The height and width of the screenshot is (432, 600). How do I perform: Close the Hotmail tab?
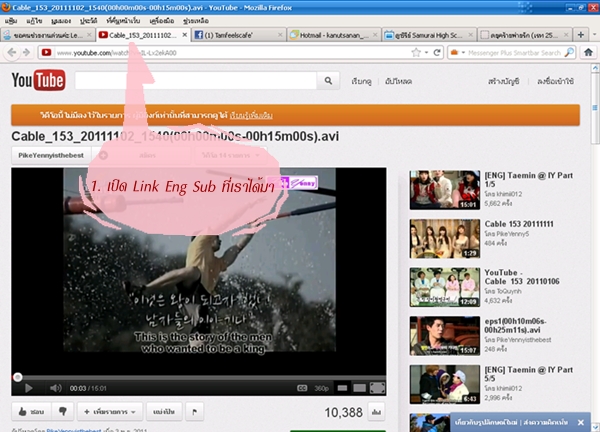(375, 35)
